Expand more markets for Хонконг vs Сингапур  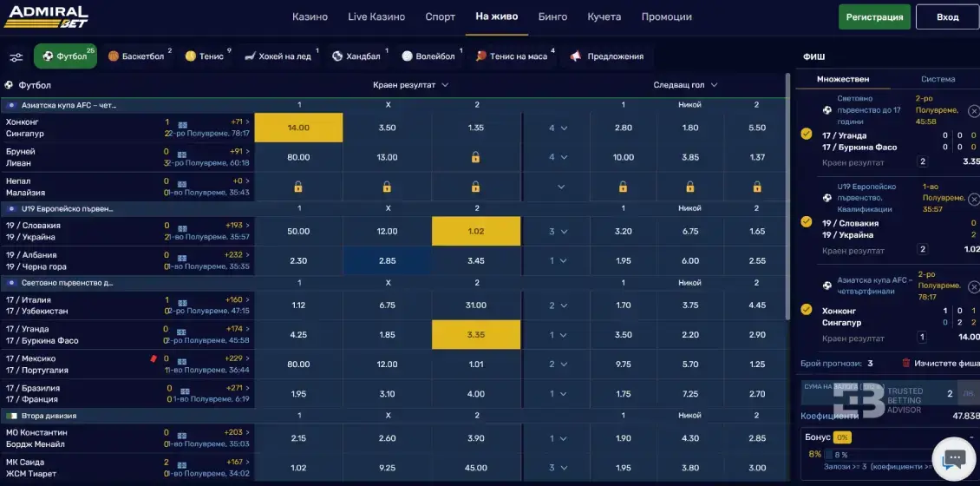558,128
